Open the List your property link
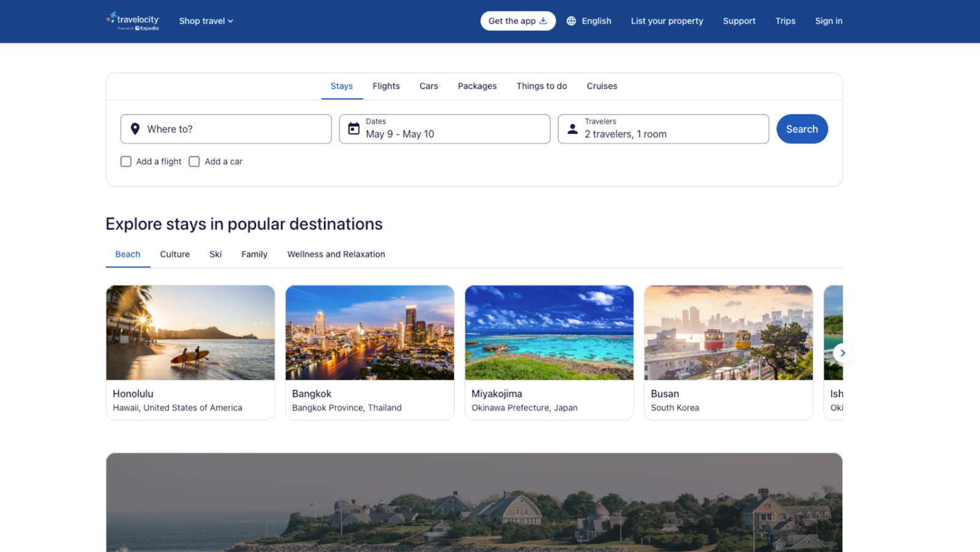The image size is (980, 552). 667,21
